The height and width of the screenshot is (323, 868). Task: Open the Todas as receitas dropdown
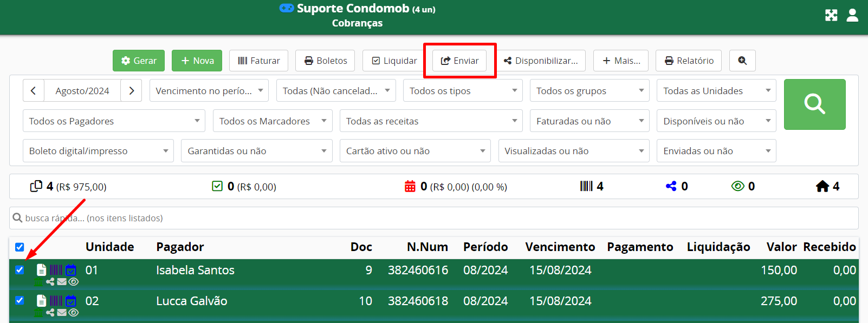tap(431, 121)
